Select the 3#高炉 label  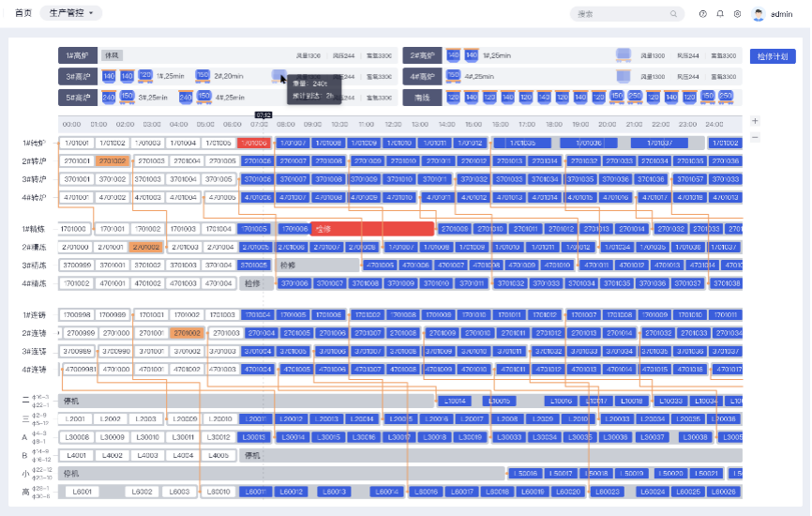tap(78, 76)
